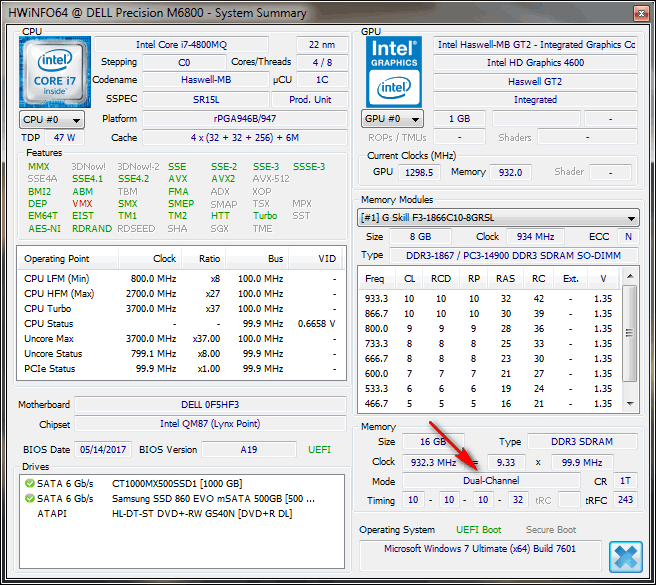
Task: Open the CPU #0 selector dropdown
Action: click(52, 120)
